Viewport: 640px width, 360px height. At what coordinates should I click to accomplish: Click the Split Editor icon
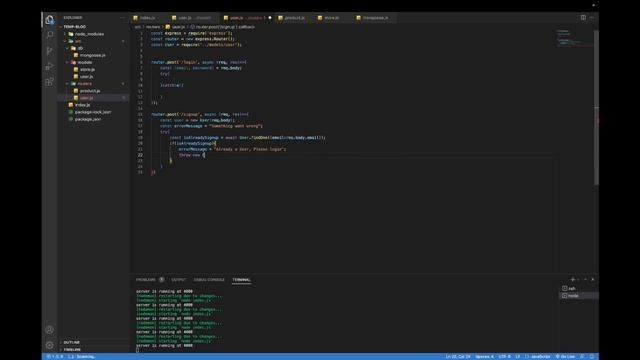tap(583, 18)
